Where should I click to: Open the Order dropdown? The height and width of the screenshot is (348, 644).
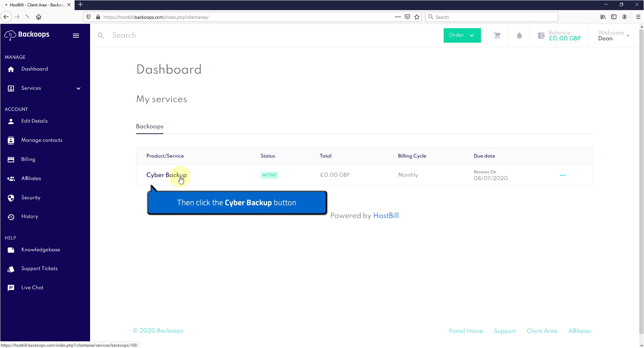(462, 35)
